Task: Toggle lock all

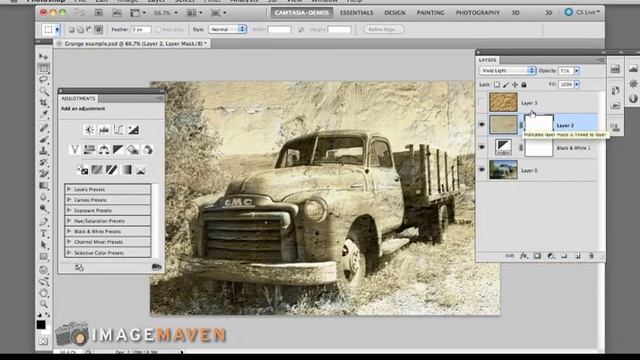Action: pyautogui.click(x=524, y=84)
